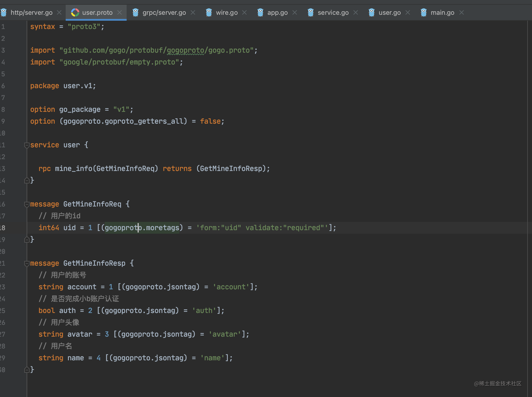Image resolution: width=532 pixels, height=397 pixels.
Task: Close the user.proto tab
Action: click(120, 12)
